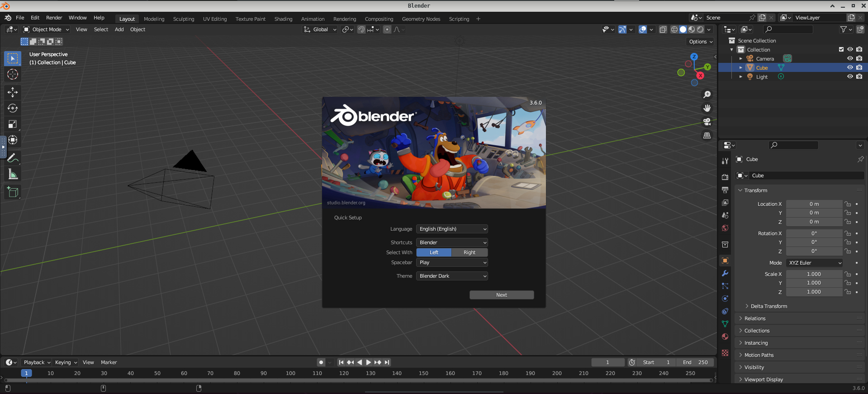Select the Scale tool
Viewport: 868px width, 394px height.
(13, 124)
